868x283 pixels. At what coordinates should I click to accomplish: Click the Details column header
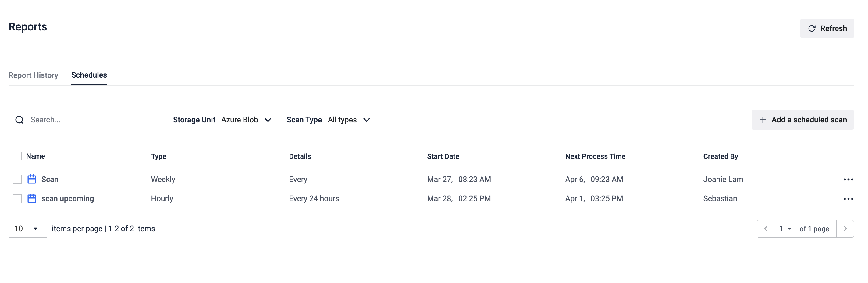pos(300,156)
